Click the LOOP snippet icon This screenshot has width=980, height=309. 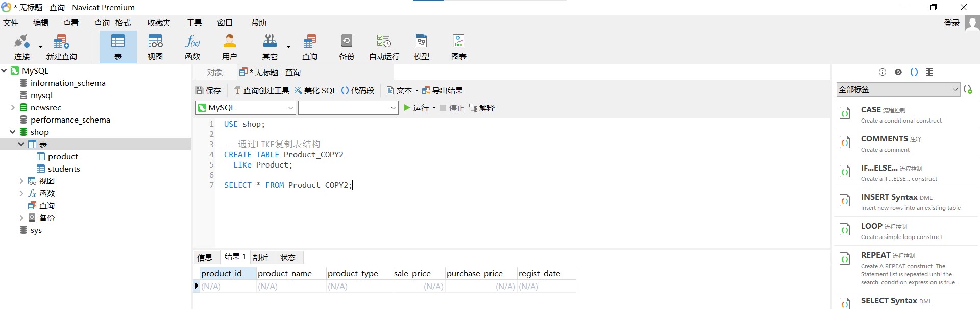click(x=845, y=229)
